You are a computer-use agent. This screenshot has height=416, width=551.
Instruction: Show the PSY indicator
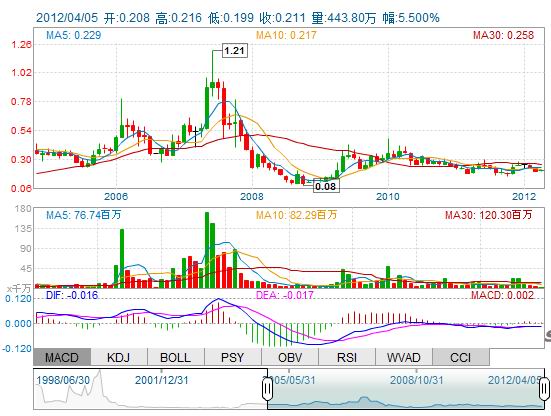[233, 357]
